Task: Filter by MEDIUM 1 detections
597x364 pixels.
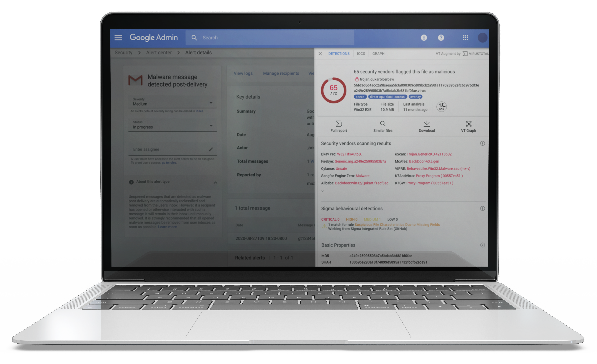Action: tap(372, 219)
